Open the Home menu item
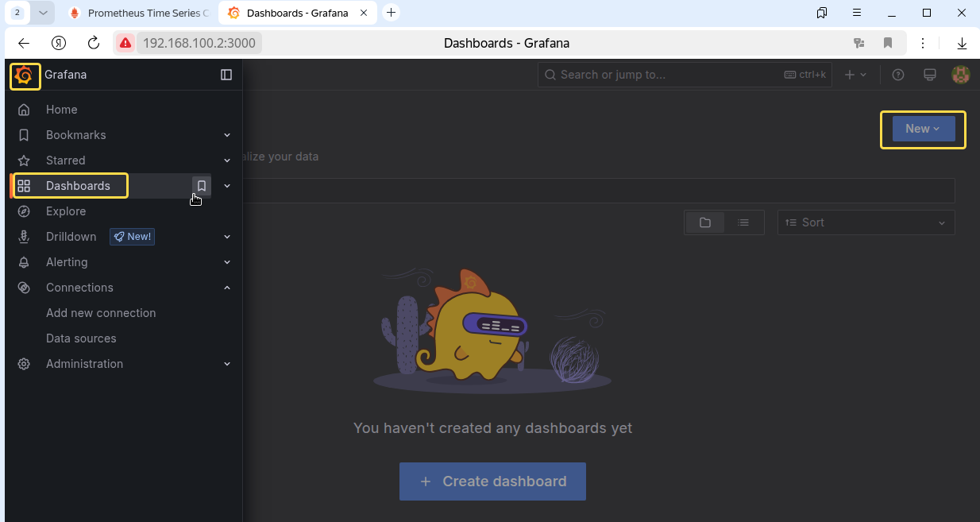This screenshot has width=980, height=522. coord(61,110)
